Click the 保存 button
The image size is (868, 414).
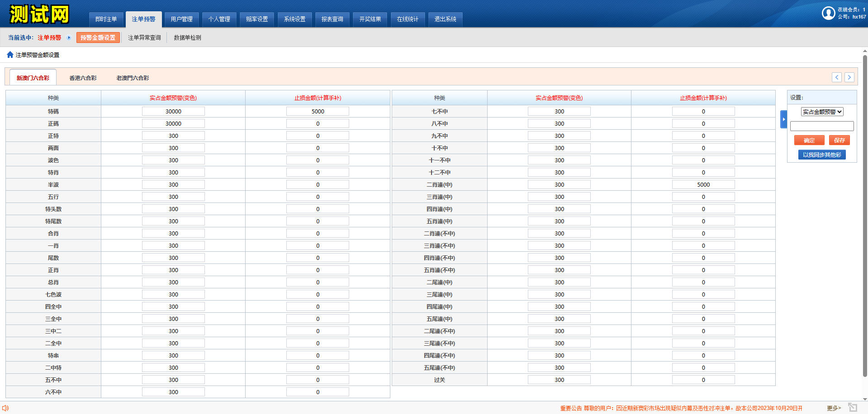(x=839, y=141)
